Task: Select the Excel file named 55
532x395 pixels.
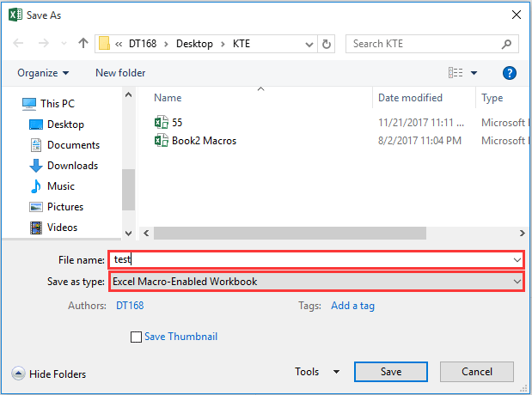Action: pos(177,123)
